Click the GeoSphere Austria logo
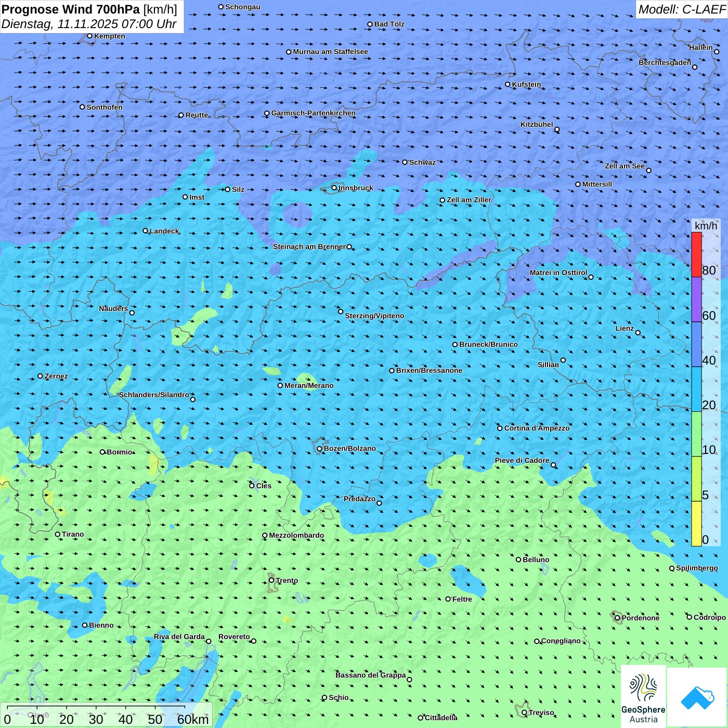The height and width of the screenshot is (728, 728). coord(643,697)
